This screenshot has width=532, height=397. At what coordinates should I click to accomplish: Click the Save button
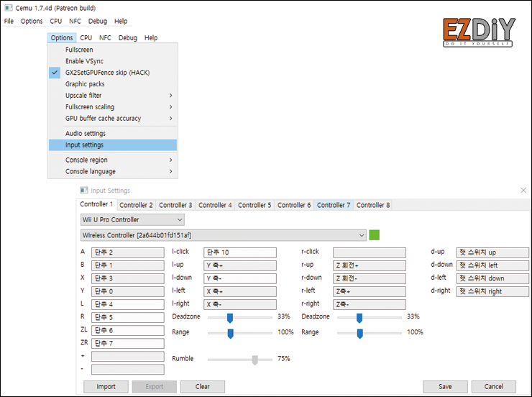tap(445, 386)
